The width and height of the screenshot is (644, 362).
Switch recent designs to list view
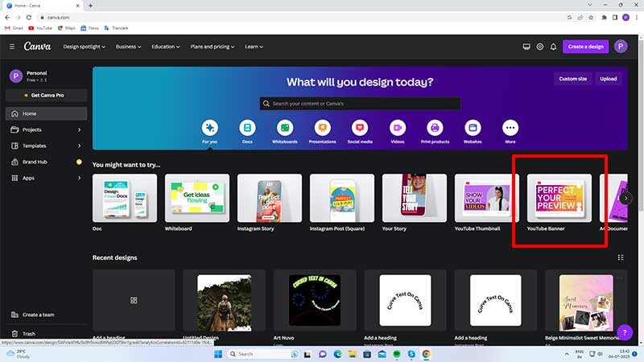(x=621, y=257)
